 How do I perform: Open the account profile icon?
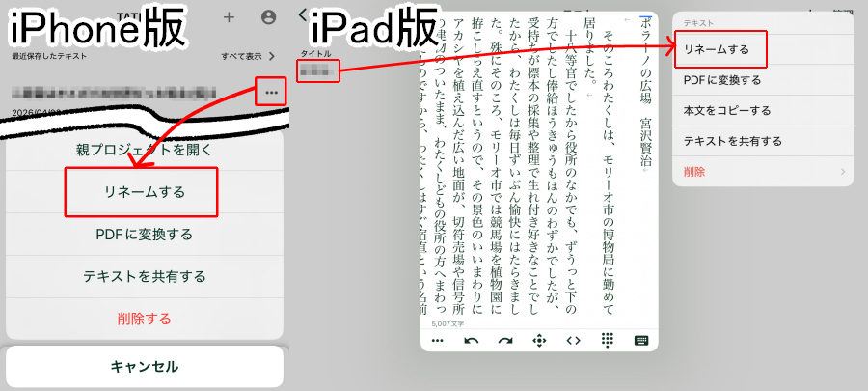(x=268, y=16)
